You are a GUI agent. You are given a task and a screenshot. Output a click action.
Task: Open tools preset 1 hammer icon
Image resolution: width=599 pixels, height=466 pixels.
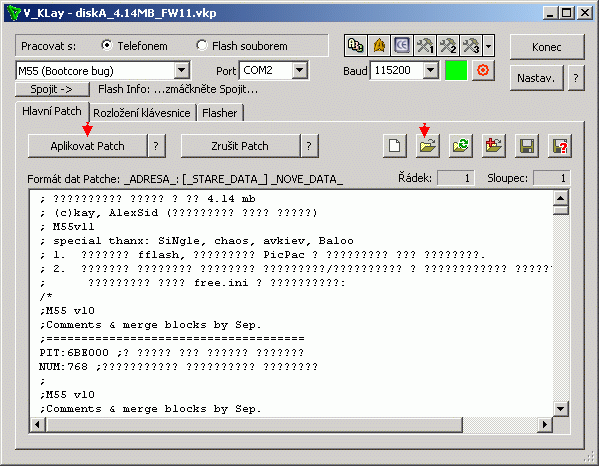point(425,46)
